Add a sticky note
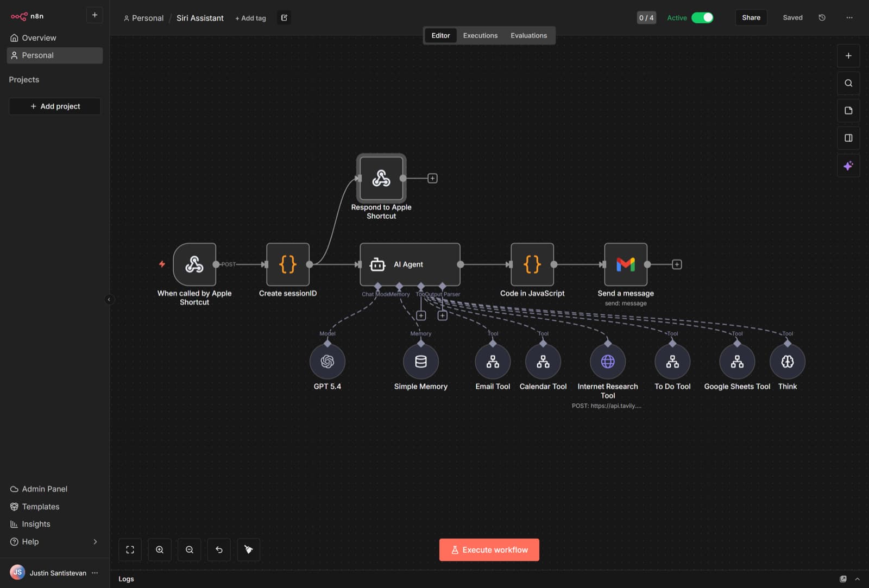 [848, 111]
